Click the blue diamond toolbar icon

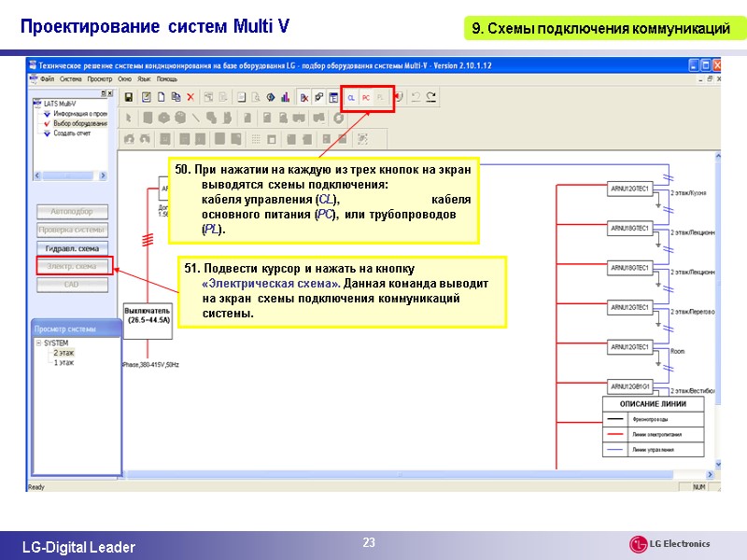(271, 98)
